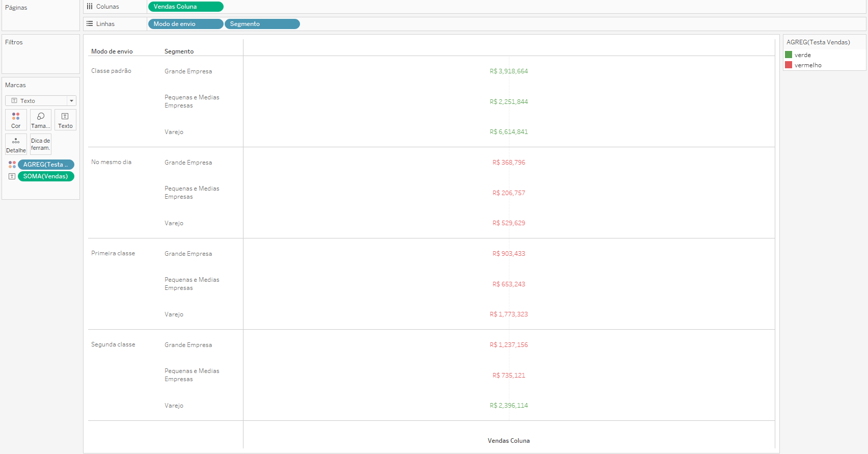This screenshot has width=868, height=454.
Task: Click the value R$ 903,433
Action: click(509, 254)
